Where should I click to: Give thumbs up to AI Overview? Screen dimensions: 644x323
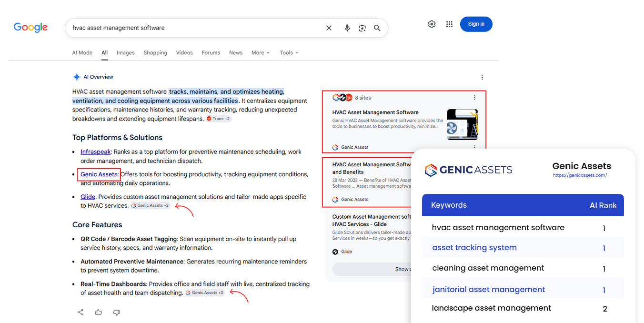[x=99, y=312]
